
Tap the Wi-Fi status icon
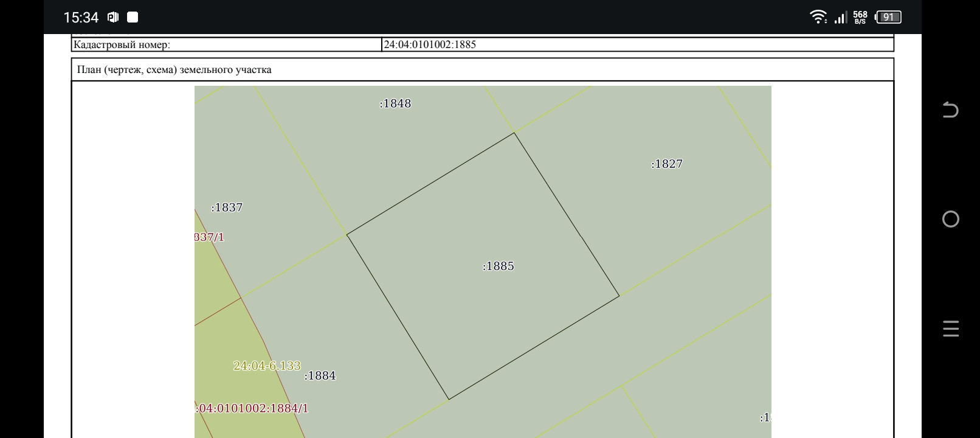[x=818, y=17]
